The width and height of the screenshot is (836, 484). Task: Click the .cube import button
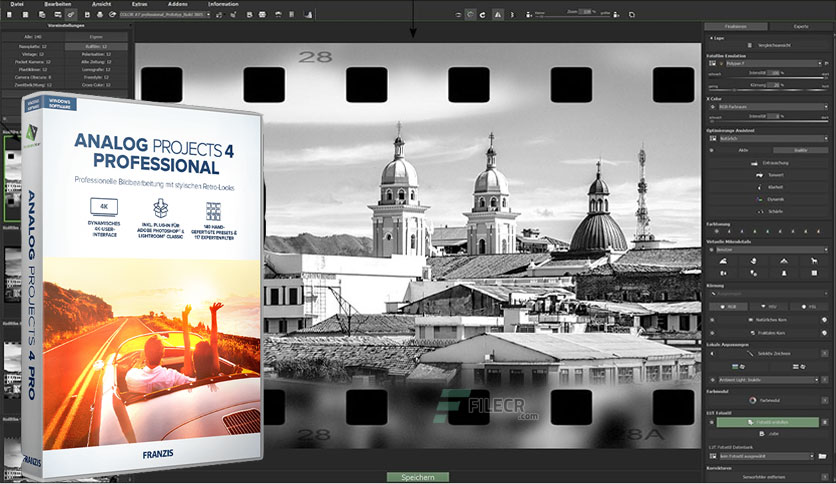[x=767, y=434]
